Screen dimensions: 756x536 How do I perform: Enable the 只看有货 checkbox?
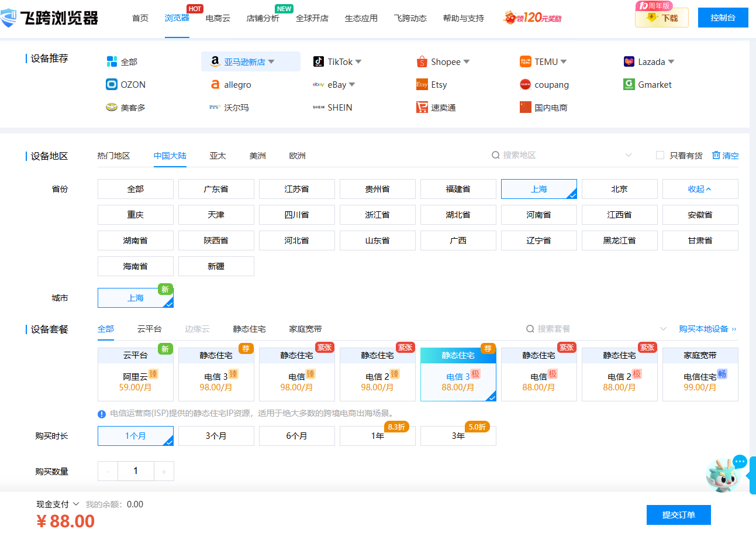click(660, 155)
